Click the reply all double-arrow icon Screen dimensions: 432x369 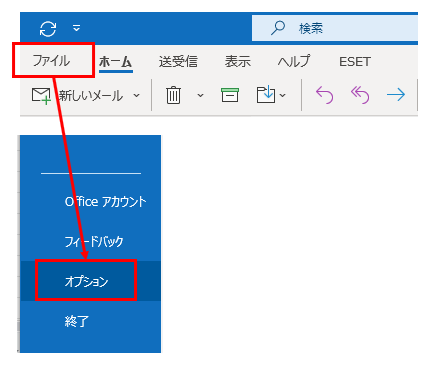click(360, 95)
